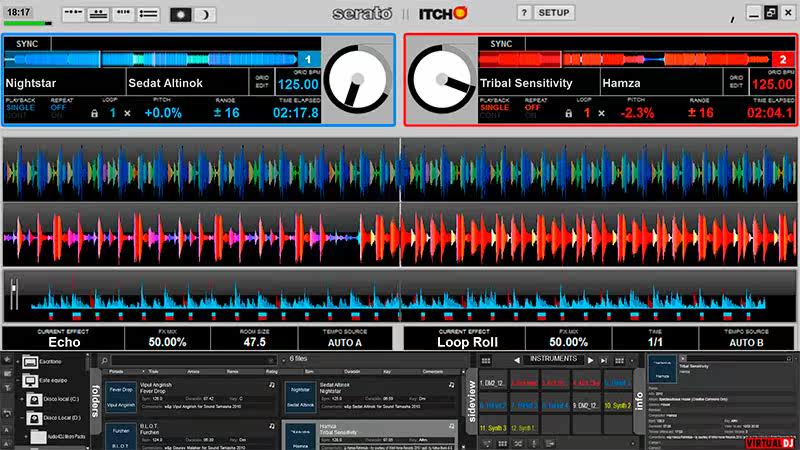Select the Nightstar track in browser
Screen dimensions: 800x450
(370, 396)
